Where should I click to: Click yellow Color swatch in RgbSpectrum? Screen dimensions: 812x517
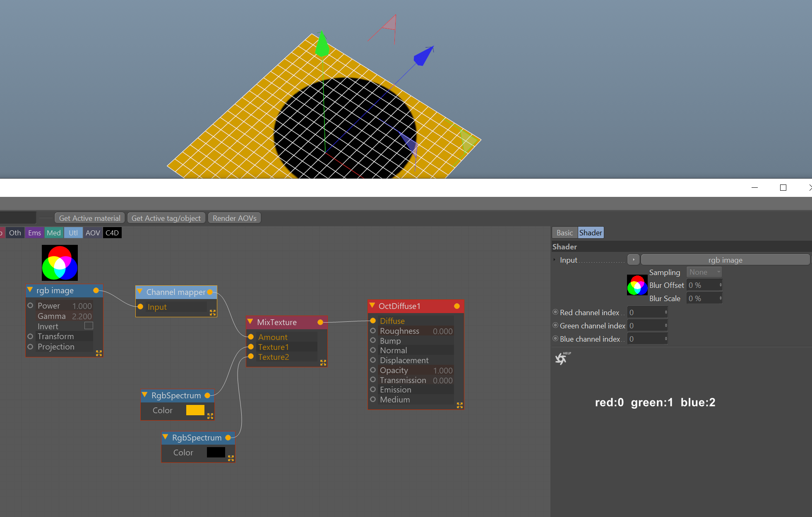pos(195,410)
